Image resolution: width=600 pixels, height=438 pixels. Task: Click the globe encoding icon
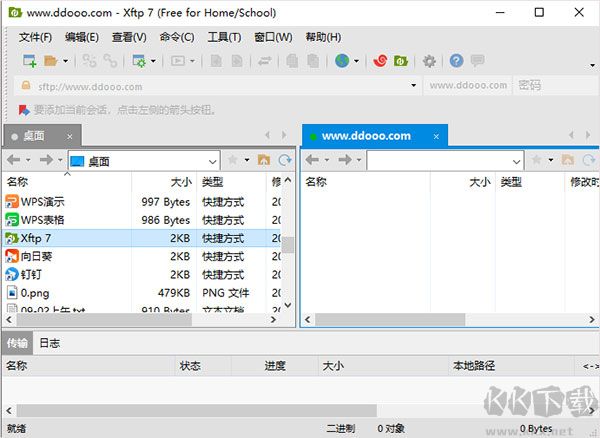click(342, 61)
